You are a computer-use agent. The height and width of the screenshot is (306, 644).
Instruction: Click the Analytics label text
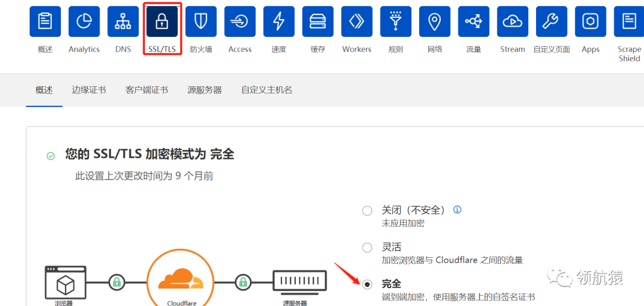tap(84, 49)
